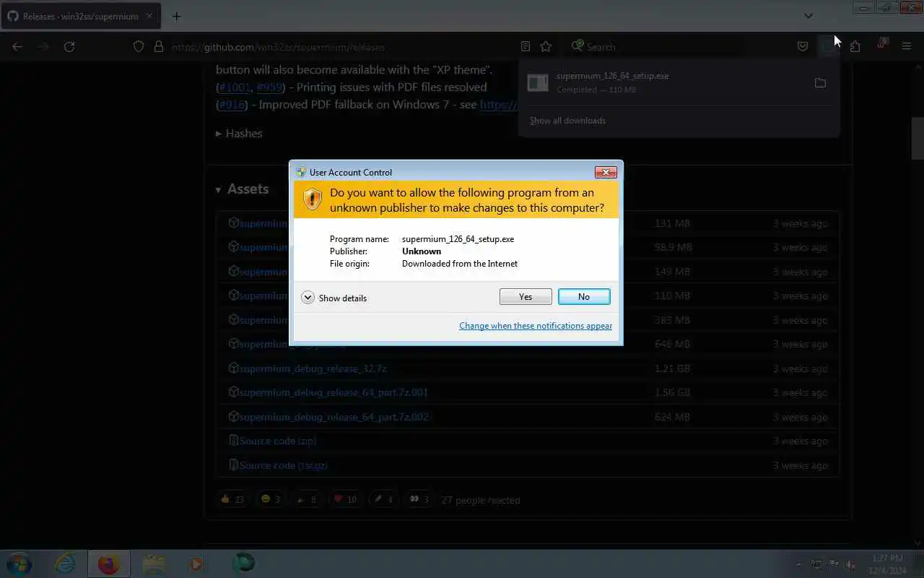Go back in Firefox
The width and height of the screenshot is (924, 578).
pyautogui.click(x=17, y=46)
